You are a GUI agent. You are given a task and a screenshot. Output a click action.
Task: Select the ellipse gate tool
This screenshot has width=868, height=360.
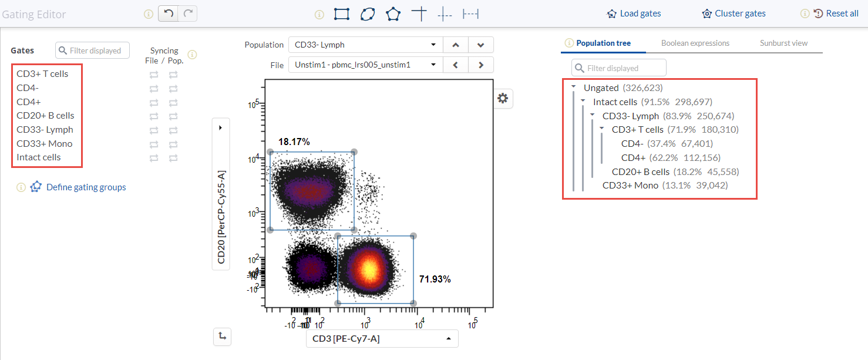pyautogui.click(x=367, y=14)
